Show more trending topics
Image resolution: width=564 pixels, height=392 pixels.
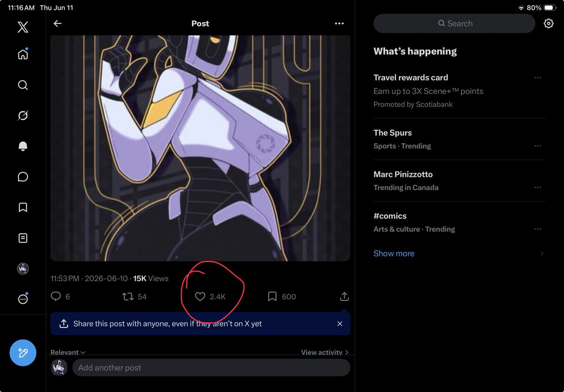pyautogui.click(x=394, y=253)
